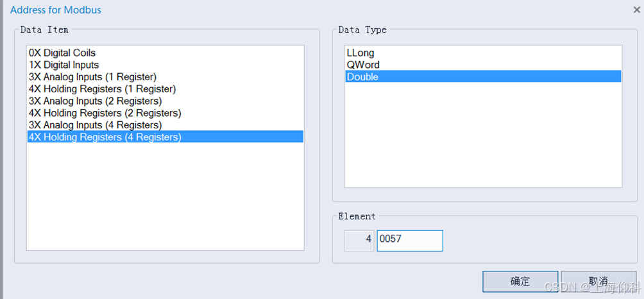Close the Address for Modbus dialog
644x299 pixels.
(636, 10)
